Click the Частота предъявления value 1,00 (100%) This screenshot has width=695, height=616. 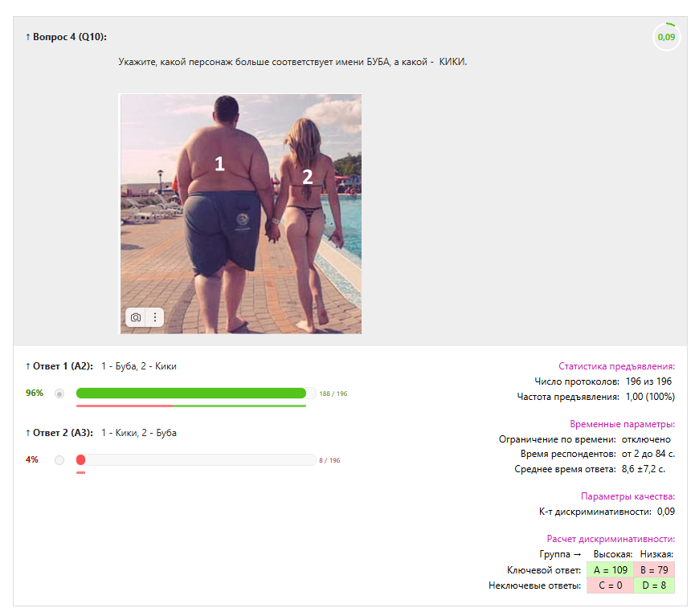coord(650,397)
